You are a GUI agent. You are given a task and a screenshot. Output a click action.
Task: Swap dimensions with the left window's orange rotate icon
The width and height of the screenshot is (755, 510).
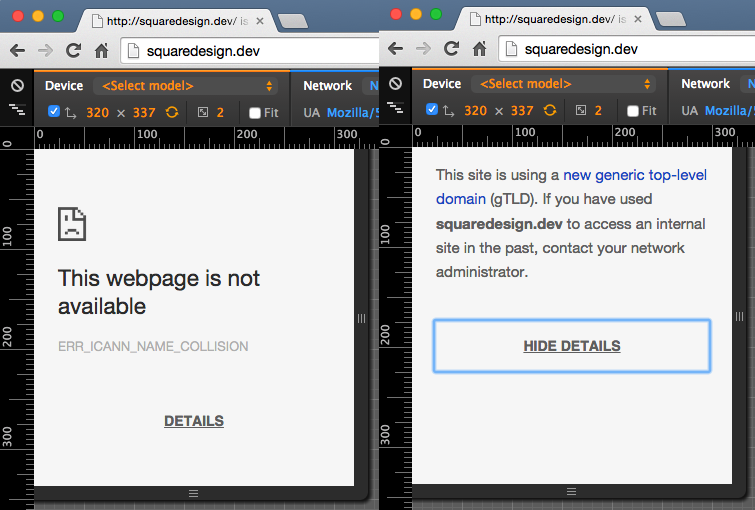tap(172, 112)
